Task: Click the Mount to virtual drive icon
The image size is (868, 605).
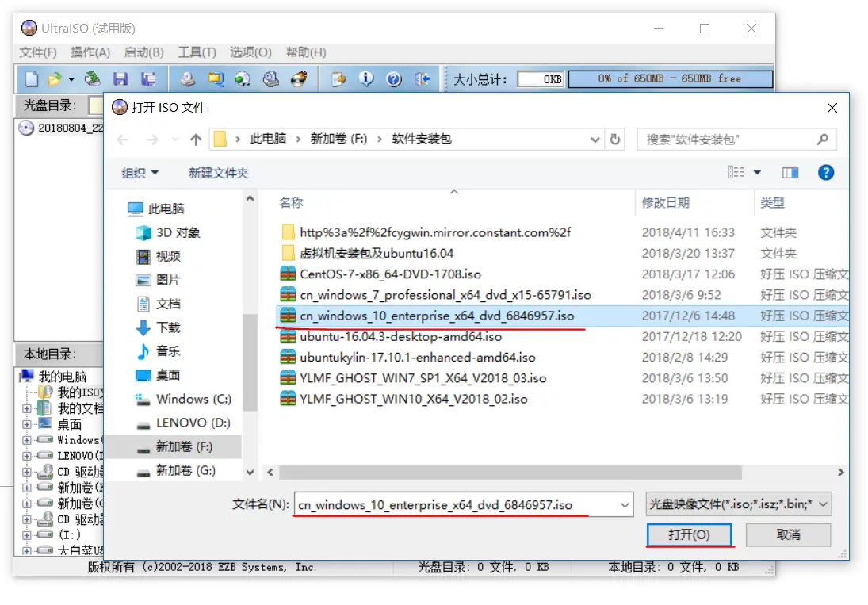Action: tap(270, 79)
